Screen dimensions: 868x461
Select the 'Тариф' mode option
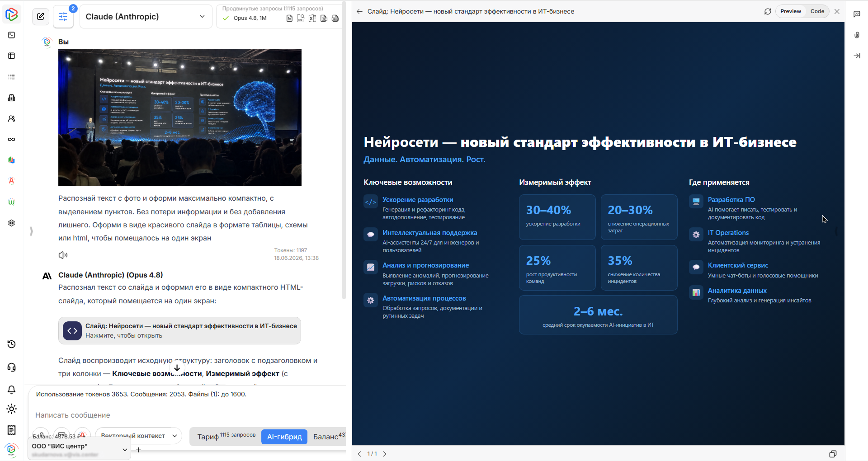click(x=226, y=436)
